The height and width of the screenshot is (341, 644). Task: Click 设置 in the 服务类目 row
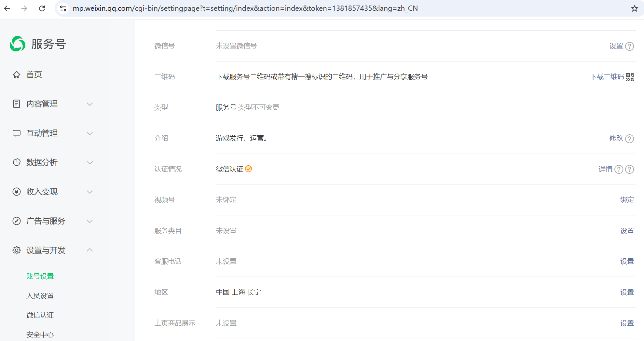tap(627, 231)
